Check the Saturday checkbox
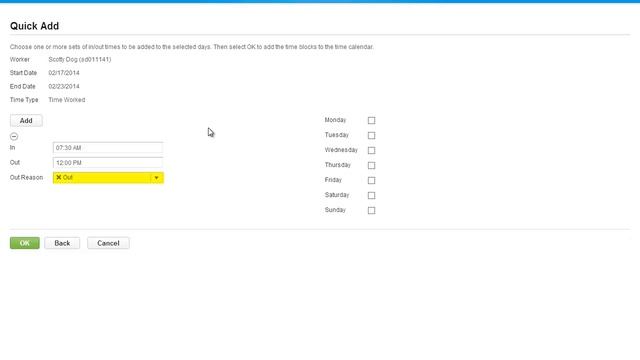The image size is (640, 360). click(x=371, y=196)
